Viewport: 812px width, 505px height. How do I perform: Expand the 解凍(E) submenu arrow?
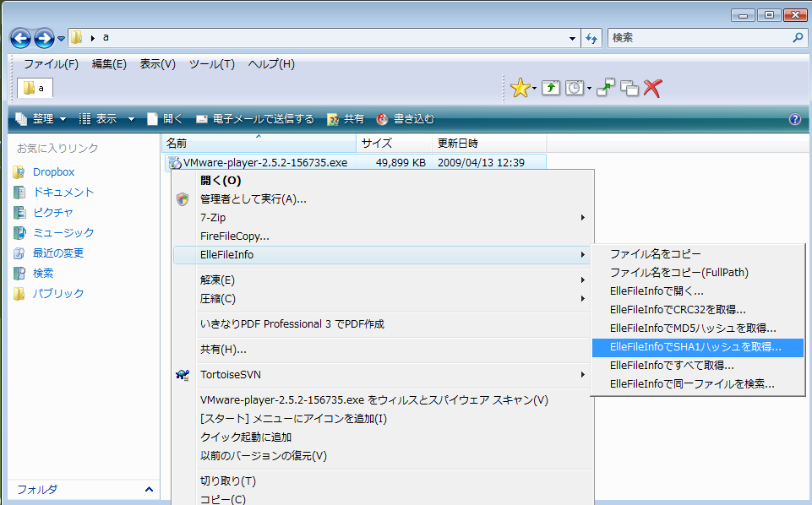coord(582,280)
